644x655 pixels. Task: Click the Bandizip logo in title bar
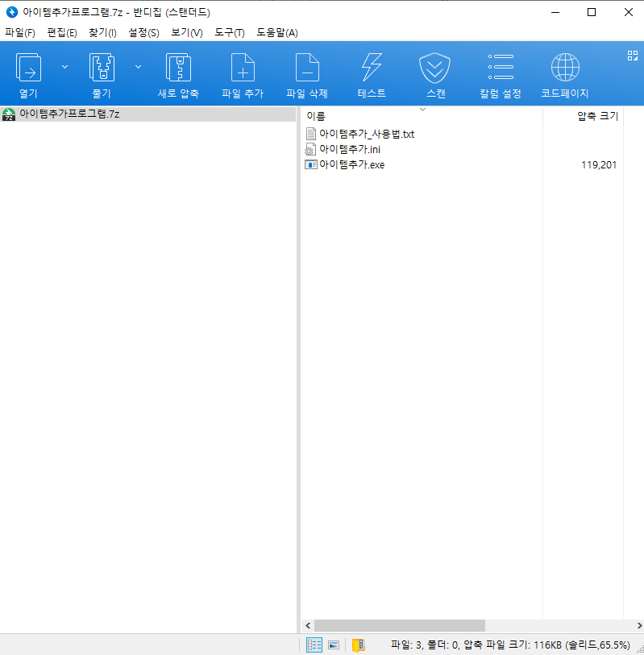pos(12,12)
